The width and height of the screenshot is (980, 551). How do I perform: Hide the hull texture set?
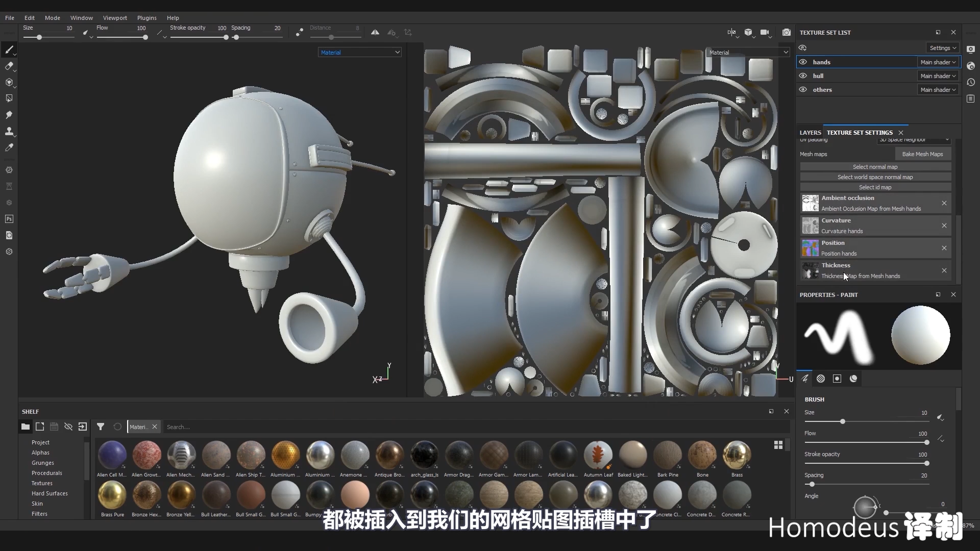pyautogui.click(x=803, y=76)
